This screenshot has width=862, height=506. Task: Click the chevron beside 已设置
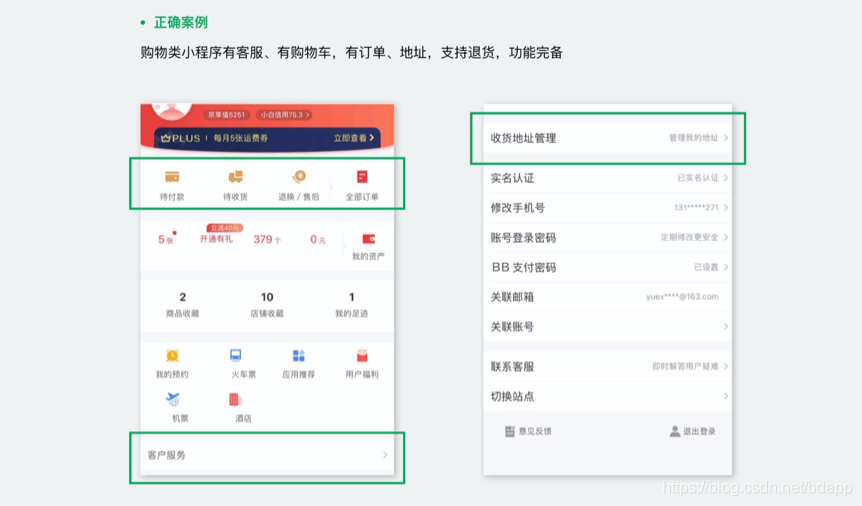point(726,267)
